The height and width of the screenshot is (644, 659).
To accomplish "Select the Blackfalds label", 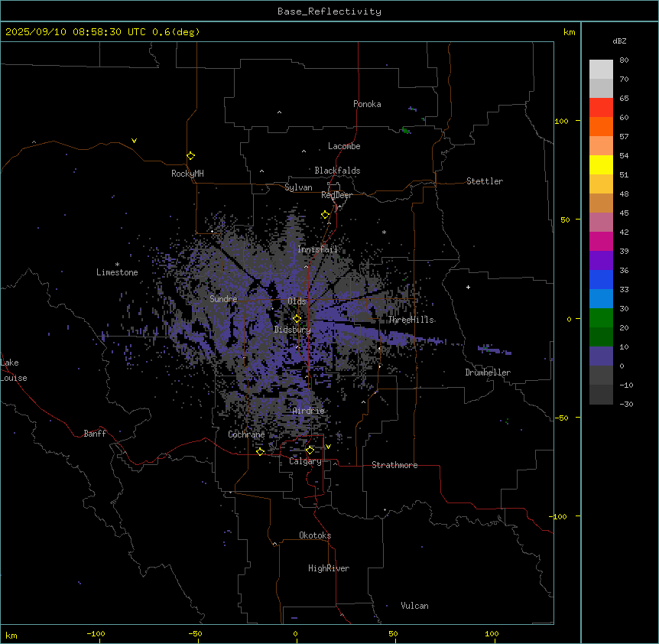I will point(337,171).
